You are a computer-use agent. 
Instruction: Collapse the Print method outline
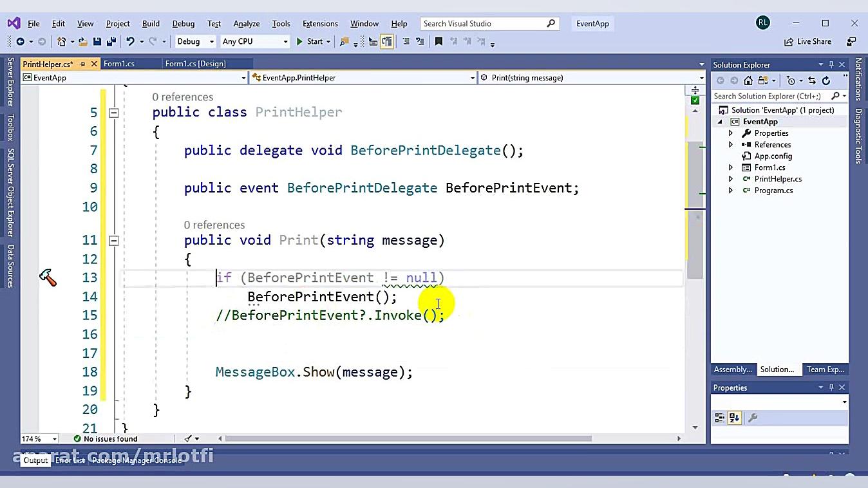[114, 241]
